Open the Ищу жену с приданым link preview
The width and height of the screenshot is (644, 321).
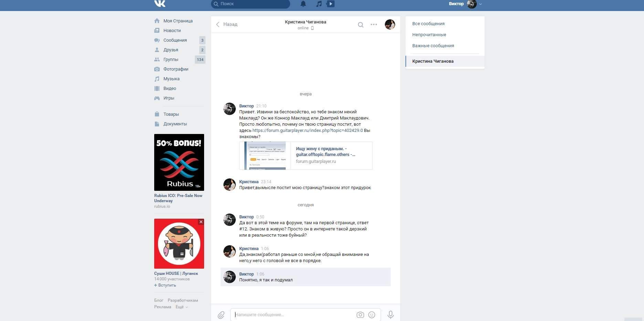coord(306,156)
